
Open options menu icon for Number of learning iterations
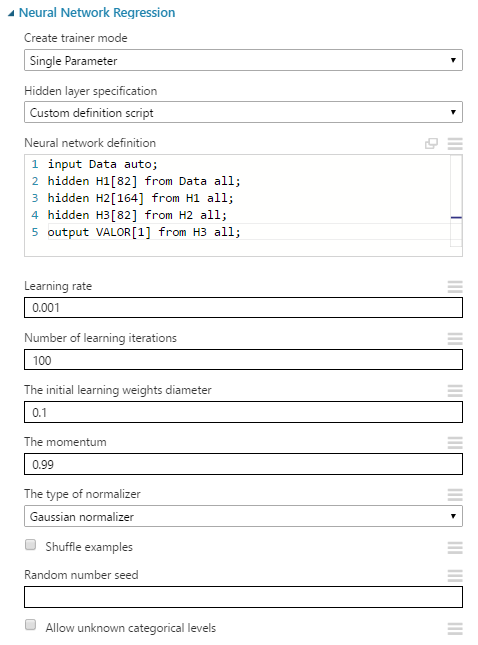tap(455, 339)
